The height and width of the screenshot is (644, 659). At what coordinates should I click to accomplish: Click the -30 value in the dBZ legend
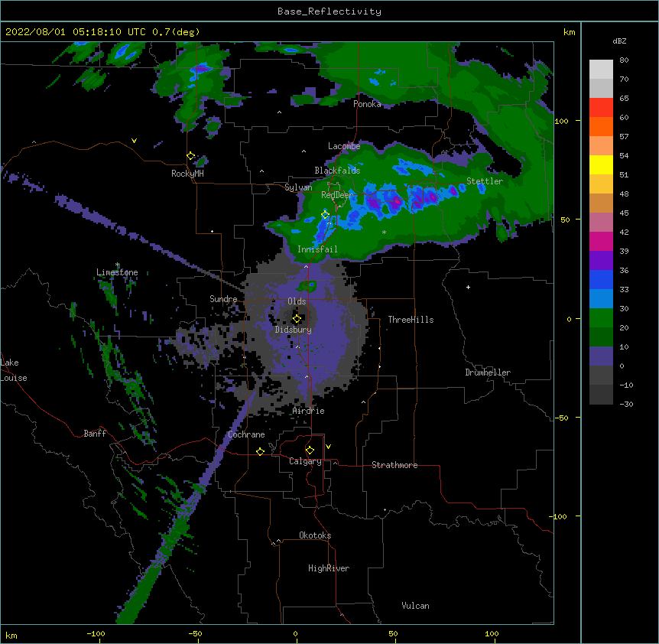[x=626, y=405]
